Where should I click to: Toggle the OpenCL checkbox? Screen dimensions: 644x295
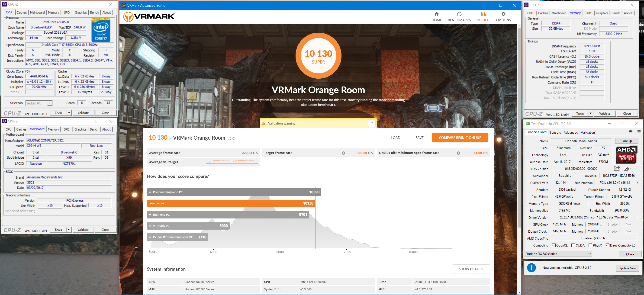click(554, 246)
